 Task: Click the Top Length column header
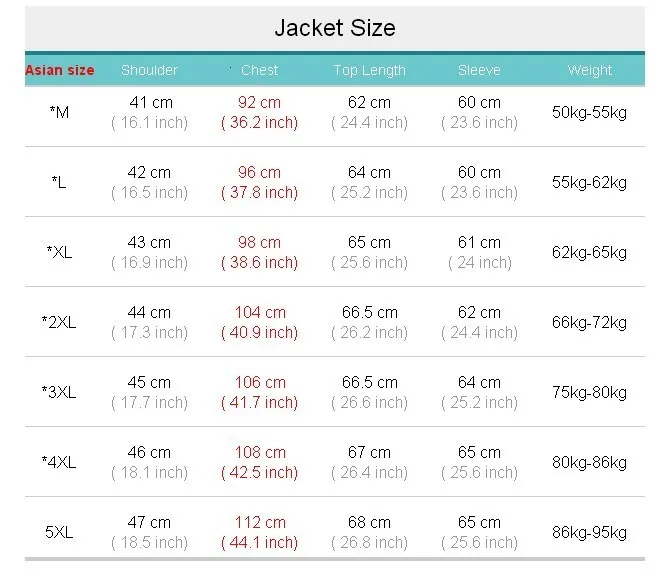coord(369,70)
